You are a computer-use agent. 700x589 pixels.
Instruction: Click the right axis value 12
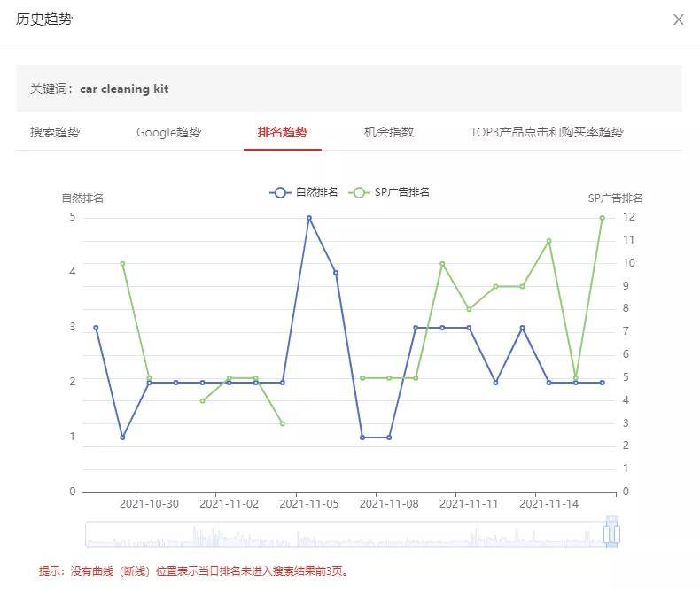[628, 217]
